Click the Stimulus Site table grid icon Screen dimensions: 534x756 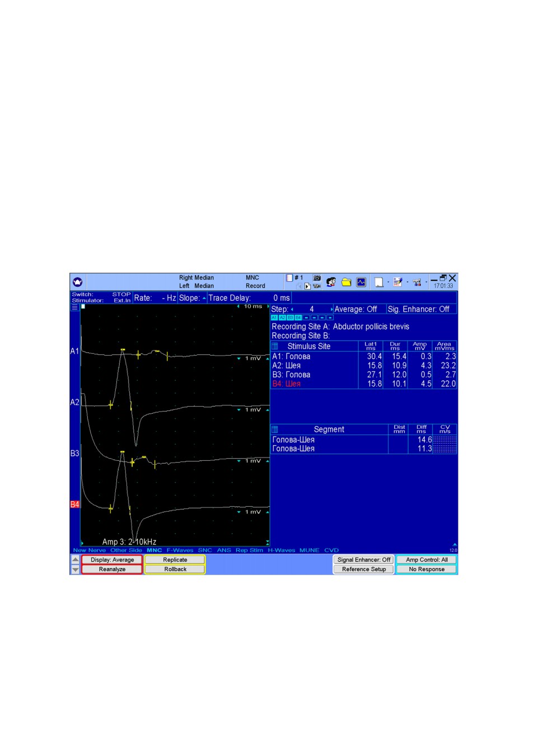point(275,346)
